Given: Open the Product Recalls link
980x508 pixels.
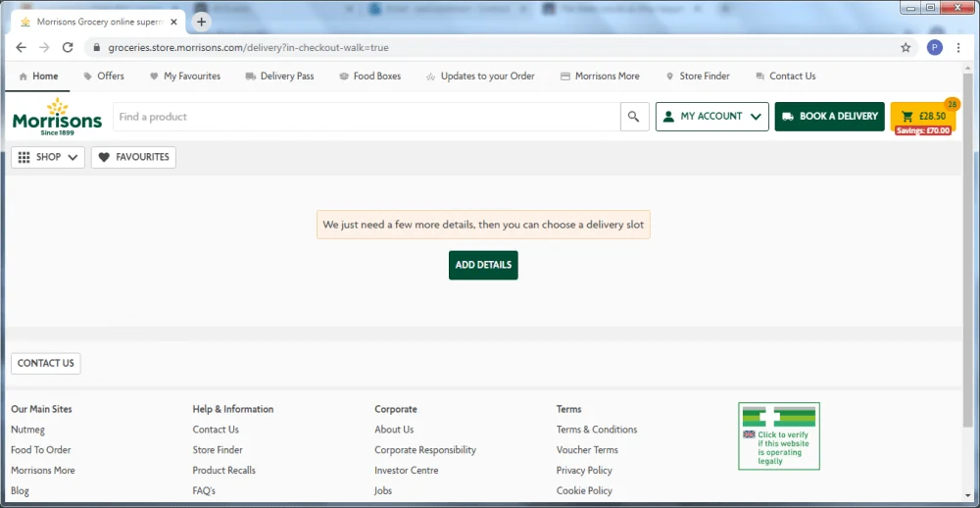Looking at the screenshot, I should pyautogui.click(x=223, y=471).
